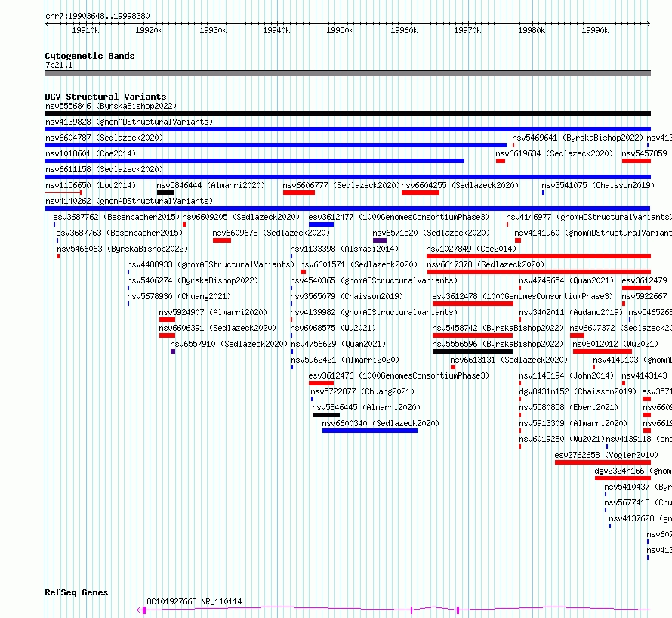This screenshot has height=618, width=672.
Task: Click red bar under nsv6609678
Action: click(x=222, y=240)
